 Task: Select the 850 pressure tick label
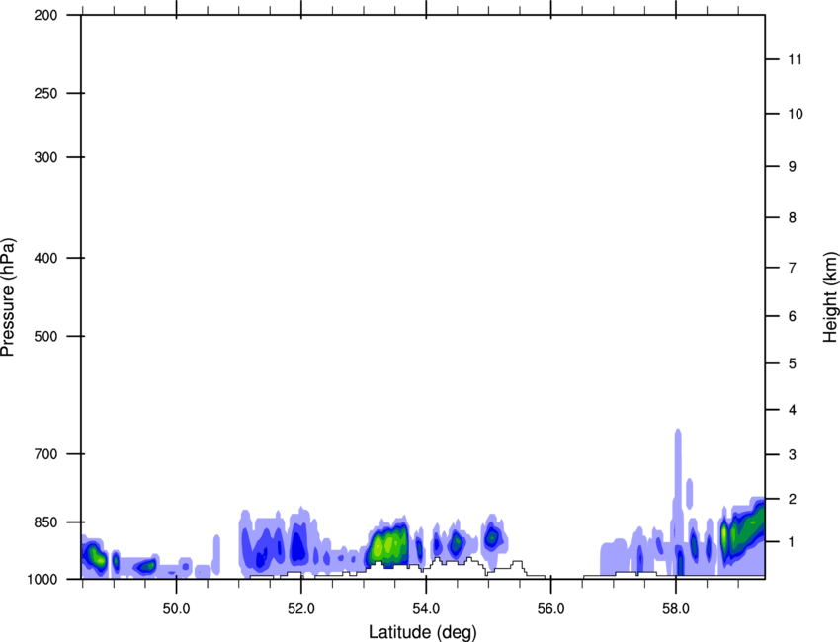pyautogui.click(x=45, y=522)
